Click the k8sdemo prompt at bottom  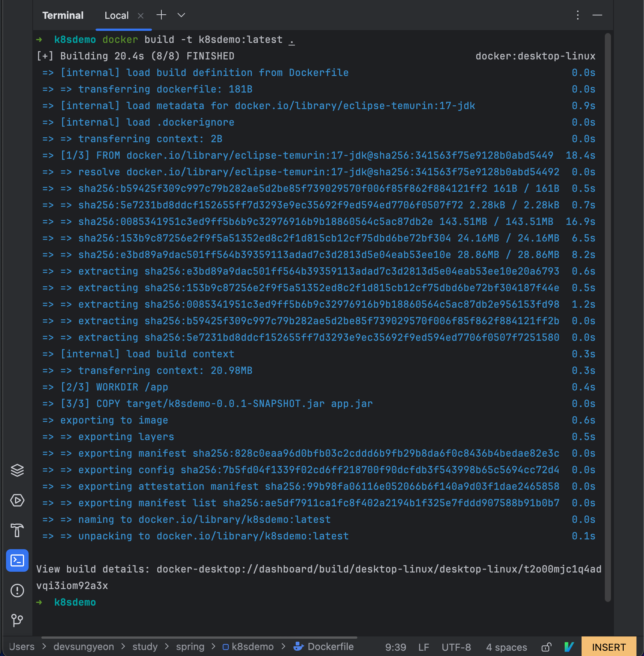[75, 602]
